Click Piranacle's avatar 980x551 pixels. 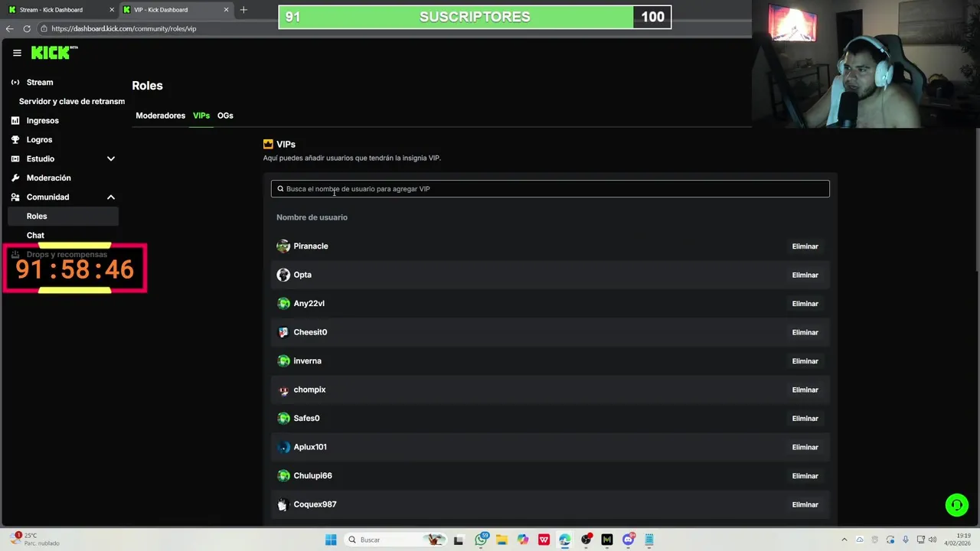(283, 246)
